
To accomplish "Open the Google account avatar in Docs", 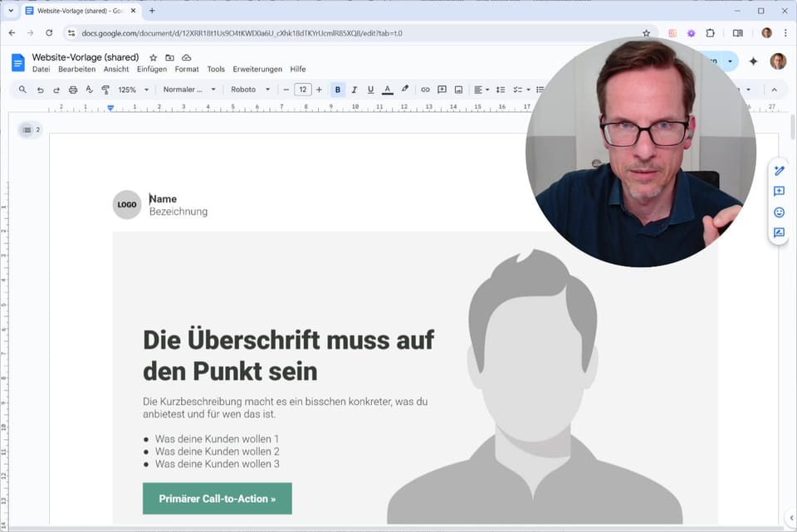I will 778,61.
